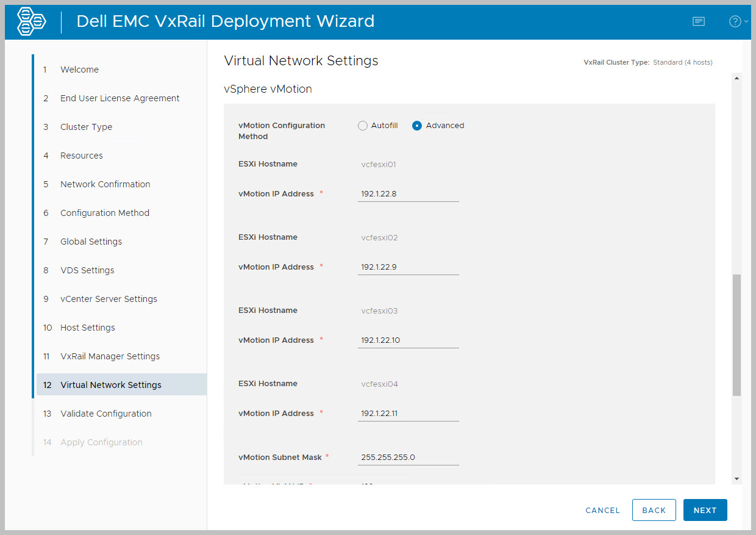Edit the vMotion IP address 192.1.22.9
756x535 pixels.
(408, 267)
